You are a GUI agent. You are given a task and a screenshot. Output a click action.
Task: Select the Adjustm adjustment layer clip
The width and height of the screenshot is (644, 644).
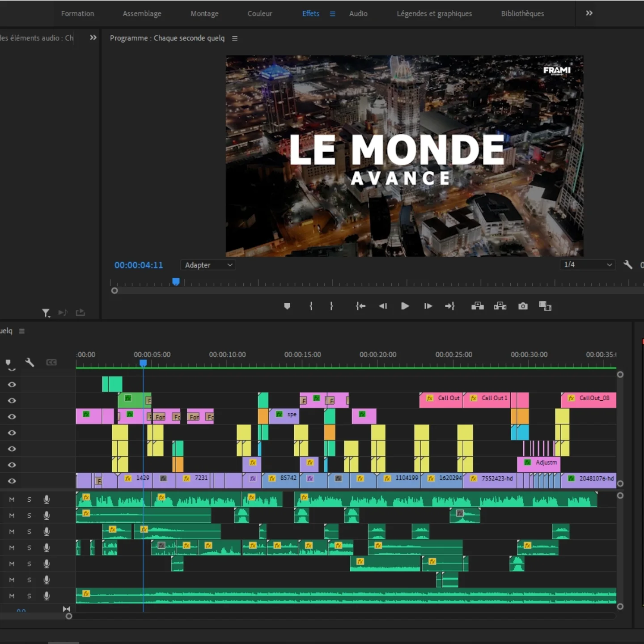pyautogui.click(x=538, y=464)
